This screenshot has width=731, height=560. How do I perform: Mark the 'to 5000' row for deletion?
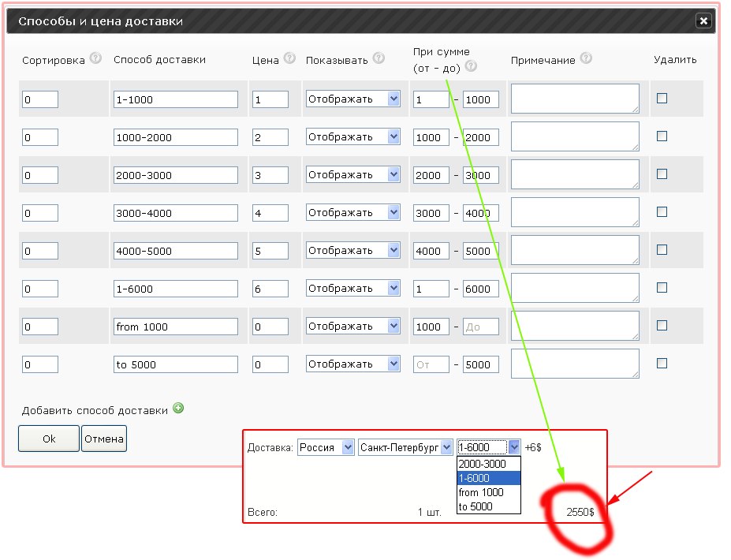pyautogui.click(x=662, y=363)
